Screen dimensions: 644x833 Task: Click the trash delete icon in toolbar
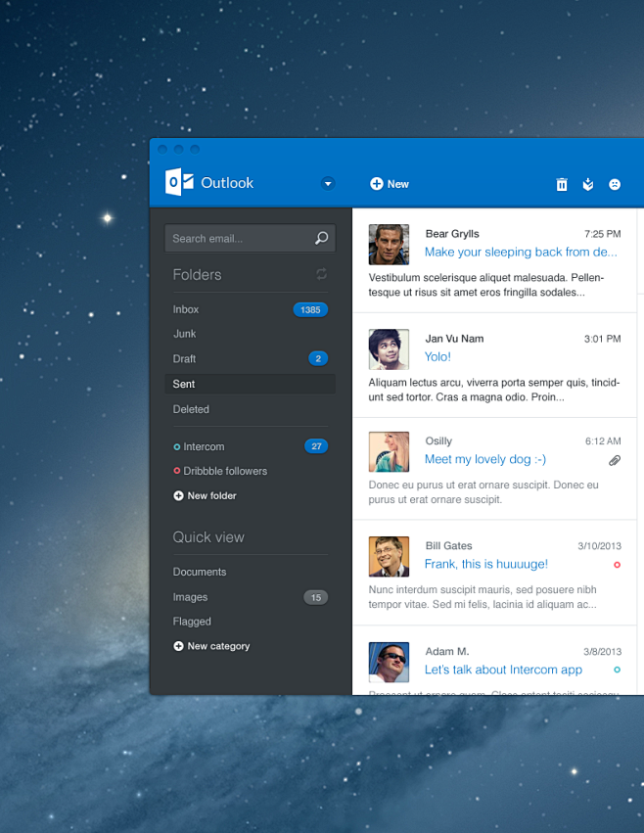coord(562,184)
